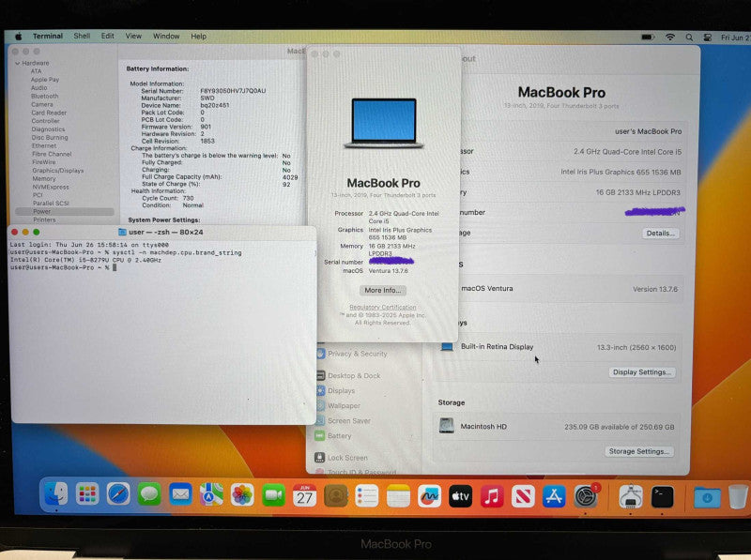Open Desktop & Dock settings pane
The width and height of the screenshot is (751, 560).
tap(348, 376)
